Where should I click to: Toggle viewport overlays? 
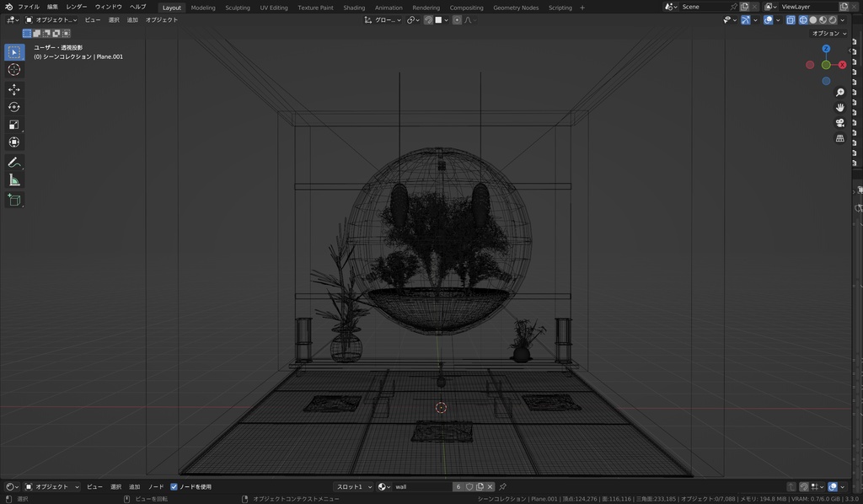[x=769, y=20]
